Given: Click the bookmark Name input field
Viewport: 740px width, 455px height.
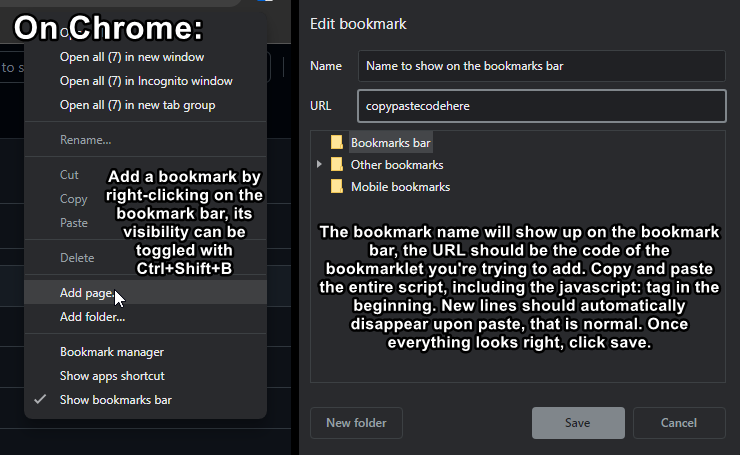Looking at the screenshot, I should (x=541, y=66).
